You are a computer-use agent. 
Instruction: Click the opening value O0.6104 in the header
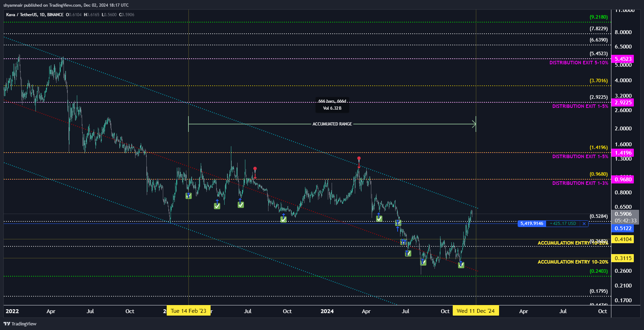pos(74,15)
